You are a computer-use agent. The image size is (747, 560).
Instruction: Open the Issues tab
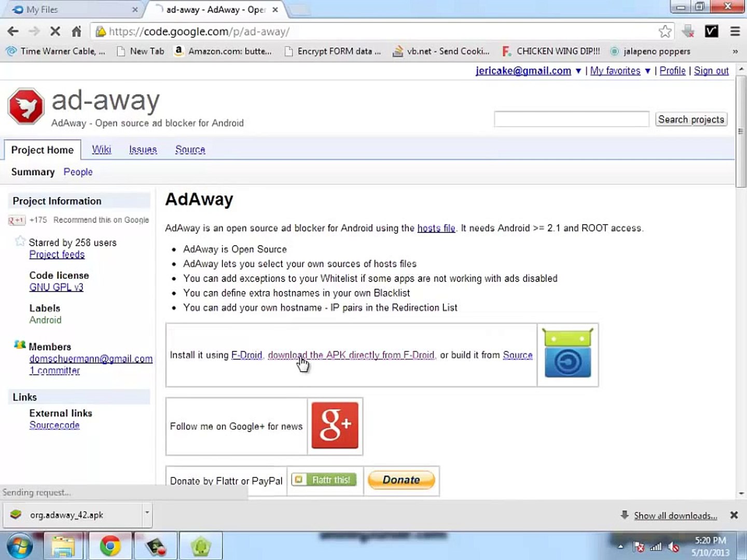143,149
